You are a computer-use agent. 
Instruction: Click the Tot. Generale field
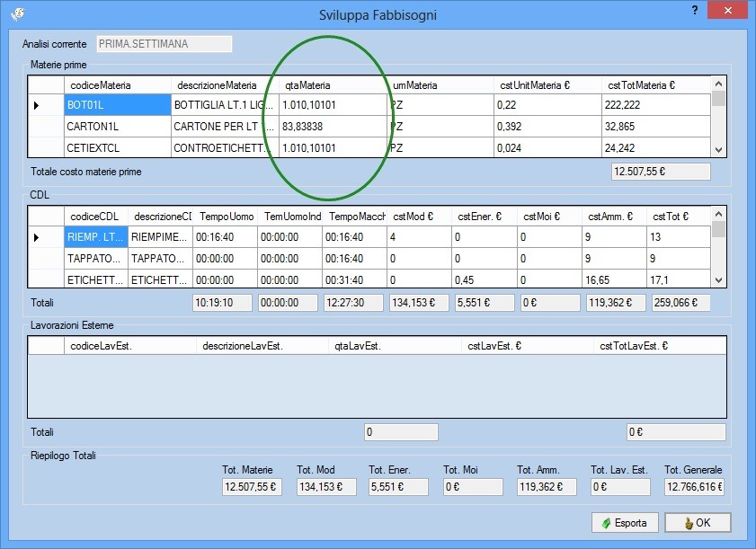[x=694, y=487]
